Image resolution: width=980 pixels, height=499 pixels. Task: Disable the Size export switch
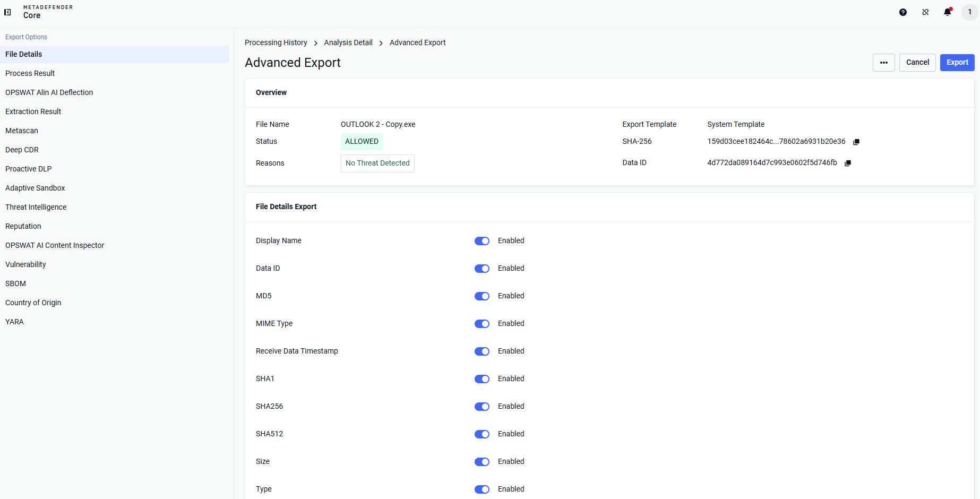click(x=482, y=462)
